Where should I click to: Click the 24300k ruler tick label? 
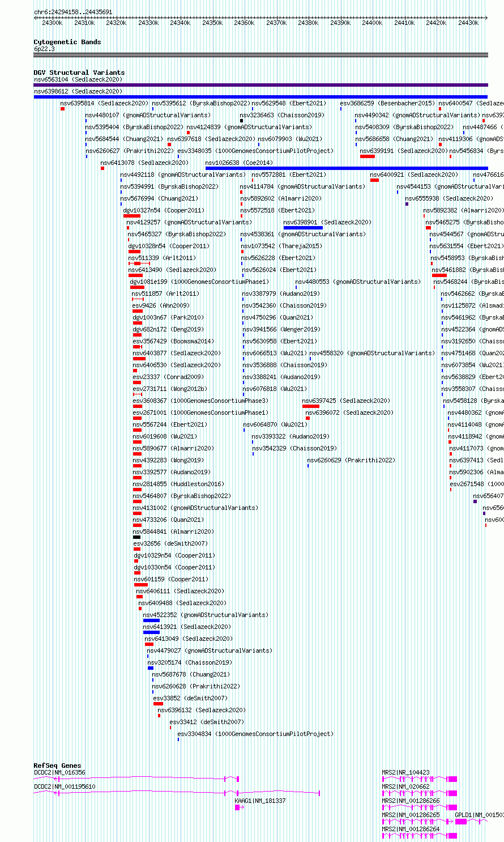pyautogui.click(x=52, y=23)
